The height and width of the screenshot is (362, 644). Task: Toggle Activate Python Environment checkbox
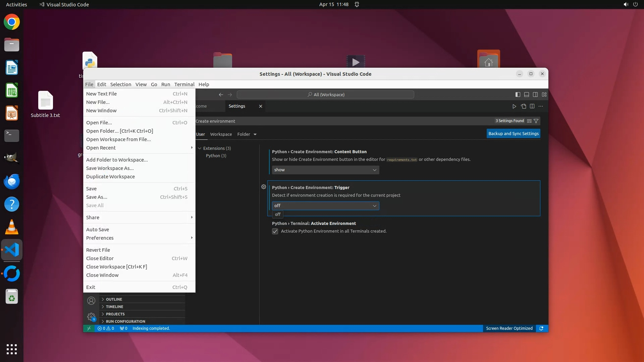[275, 231]
